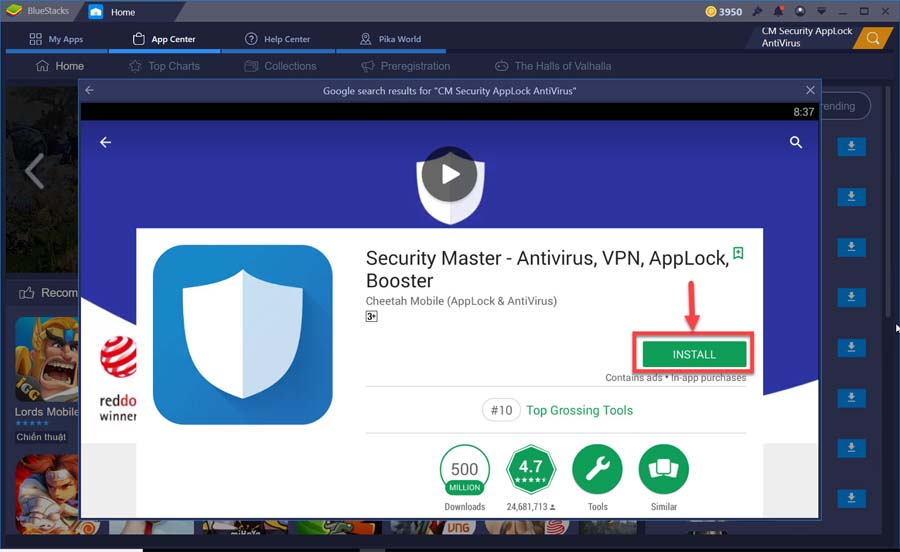Open BlueStacks notifications bell

point(778,11)
